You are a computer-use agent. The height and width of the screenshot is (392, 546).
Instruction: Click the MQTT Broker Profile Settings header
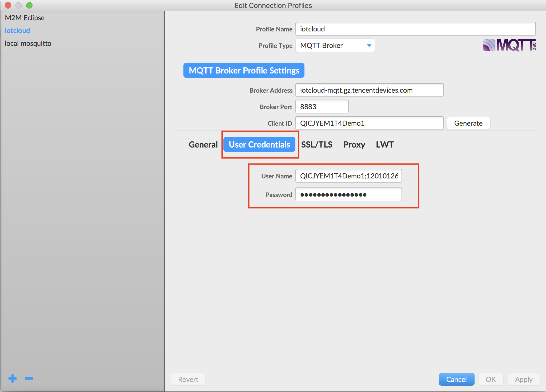click(x=244, y=70)
